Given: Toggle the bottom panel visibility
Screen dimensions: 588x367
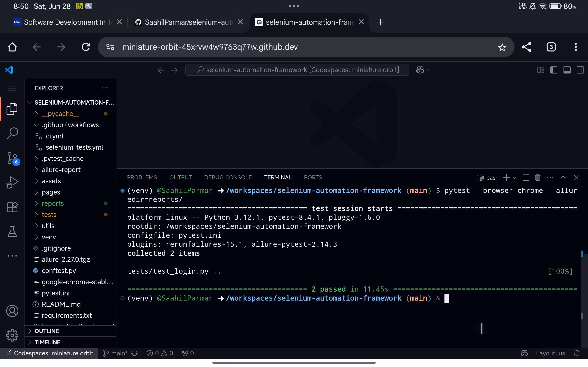Looking at the screenshot, I should (x=567, y=70).
